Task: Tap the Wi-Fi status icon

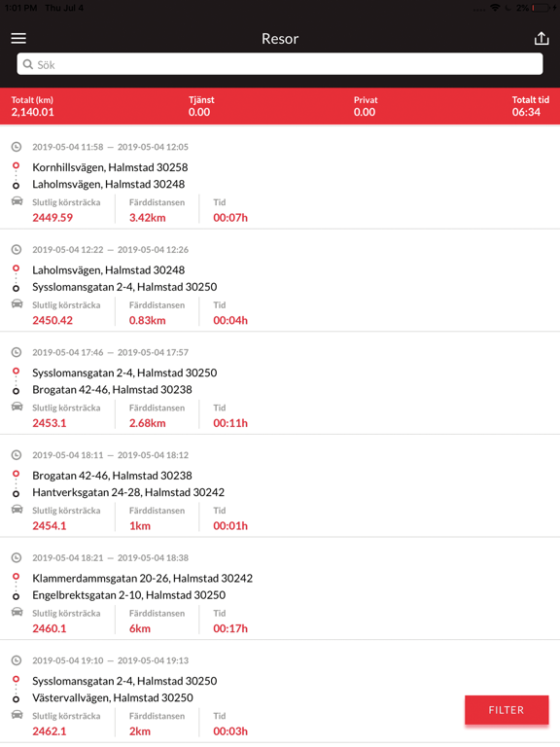Action: [x=495, y=8]
